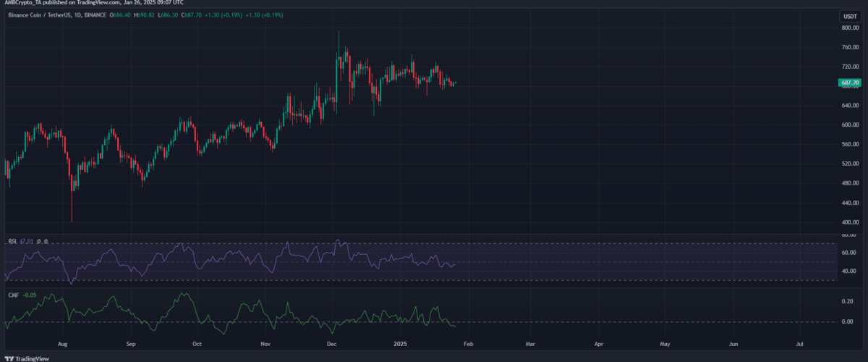Click the Oct label on time axis

[x=197, y=346]
